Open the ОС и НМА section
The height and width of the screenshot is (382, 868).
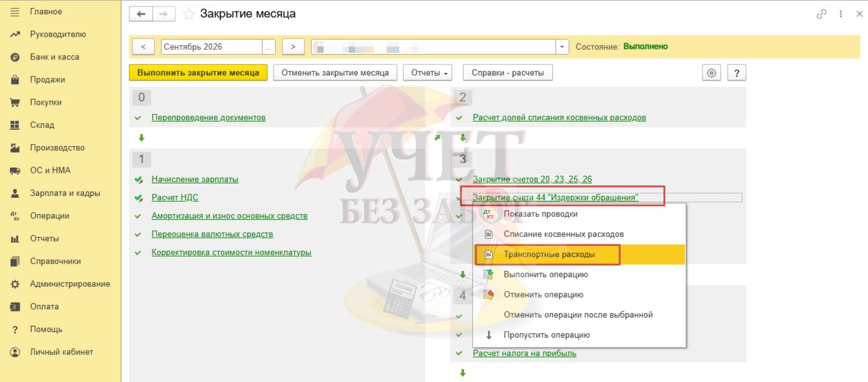50,171
